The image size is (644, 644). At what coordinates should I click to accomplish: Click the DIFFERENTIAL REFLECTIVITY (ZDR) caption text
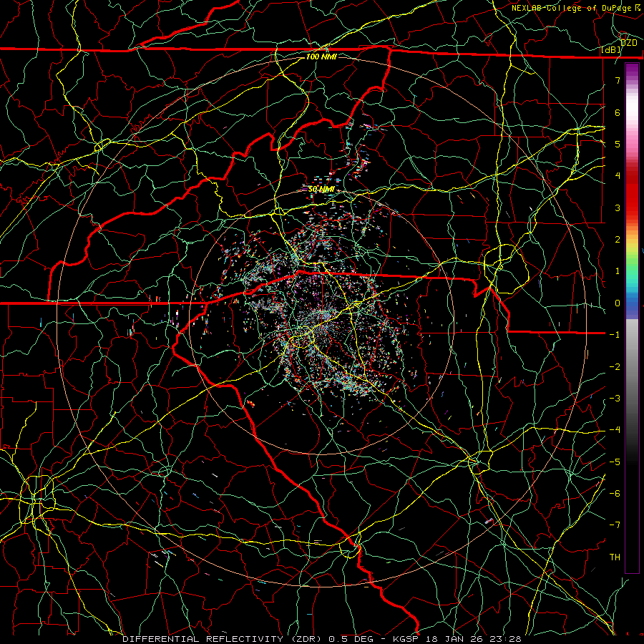click(223, 639)
